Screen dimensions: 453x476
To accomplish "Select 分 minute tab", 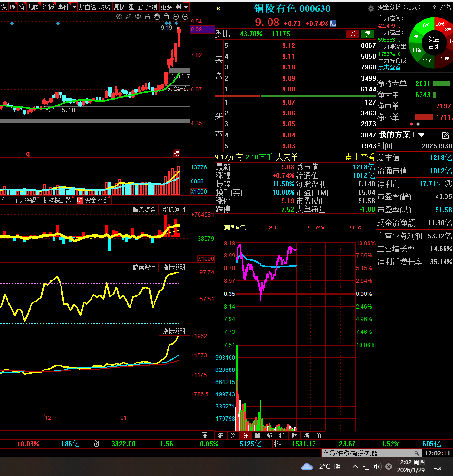I will pos(245,436).
